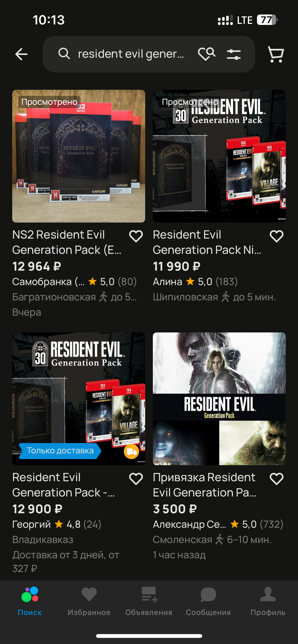Switch to the Избранное tab
Screen dimensions: 298x644
89,602
